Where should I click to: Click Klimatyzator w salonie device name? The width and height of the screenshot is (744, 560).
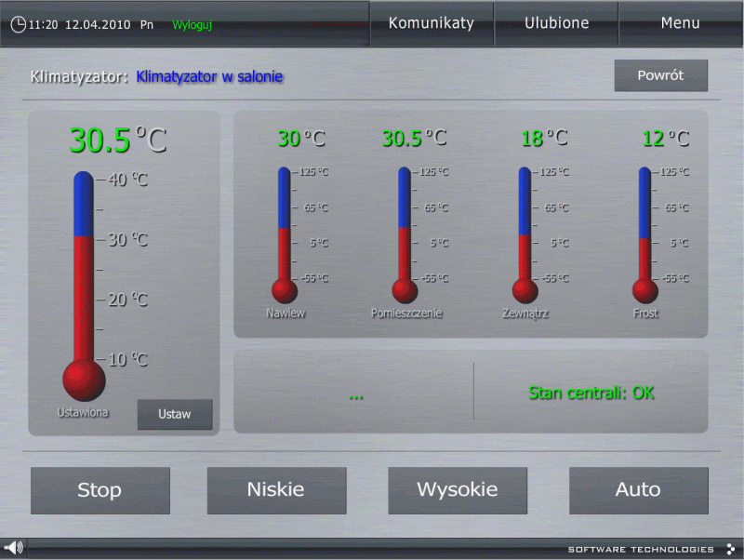tap(209, 76)
